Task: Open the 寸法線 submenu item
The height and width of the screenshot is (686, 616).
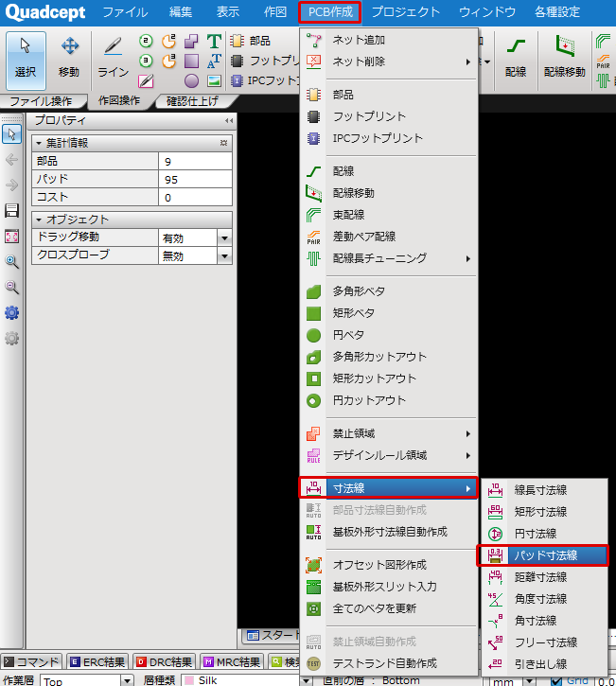Action: 389,488
